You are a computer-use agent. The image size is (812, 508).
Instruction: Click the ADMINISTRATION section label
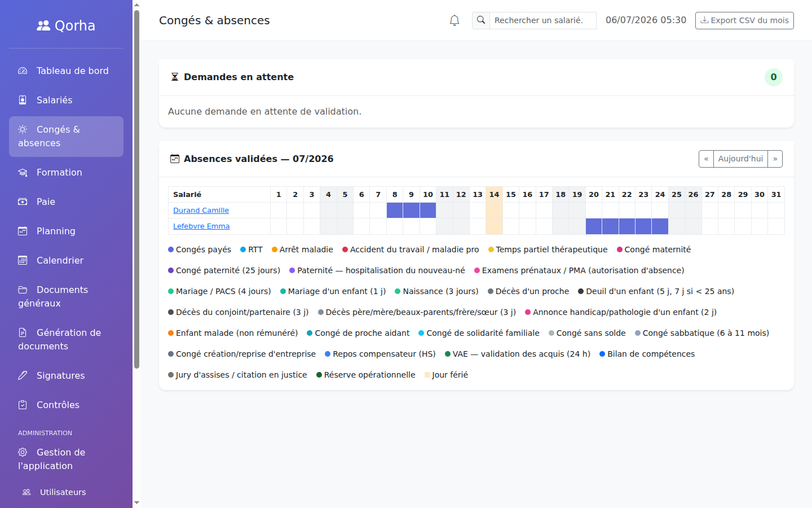pos(45,433)
